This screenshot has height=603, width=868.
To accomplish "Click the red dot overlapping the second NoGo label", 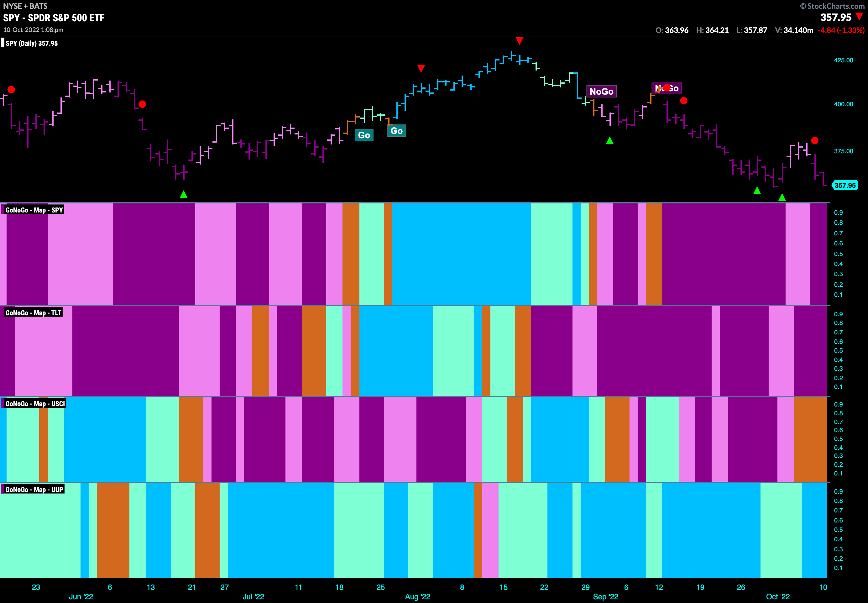I will [x=667, y=88].
